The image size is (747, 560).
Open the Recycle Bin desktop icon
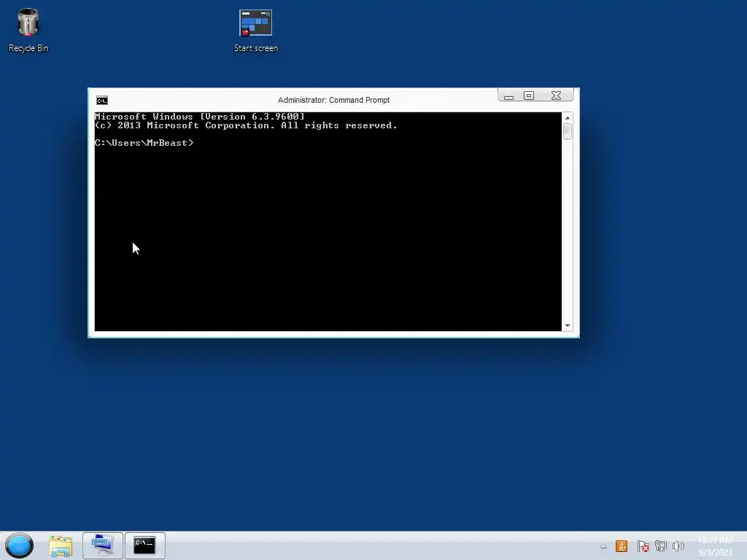(28, 29)
